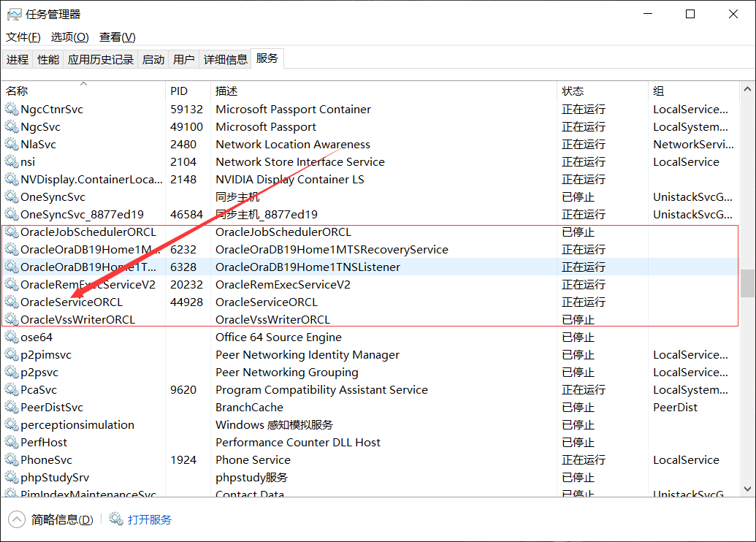
Task: Click the perceptionsimulation service icon
Action: click(12, 425)
